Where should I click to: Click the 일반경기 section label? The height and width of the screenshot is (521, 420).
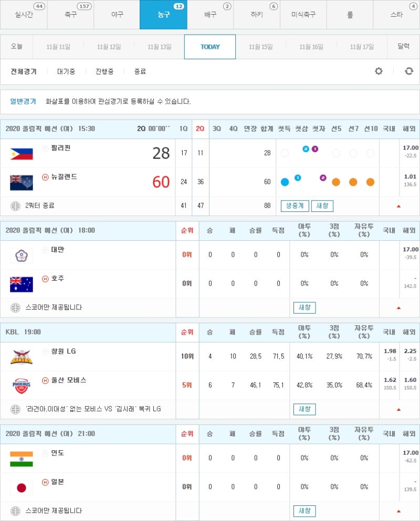pos(23,101)
